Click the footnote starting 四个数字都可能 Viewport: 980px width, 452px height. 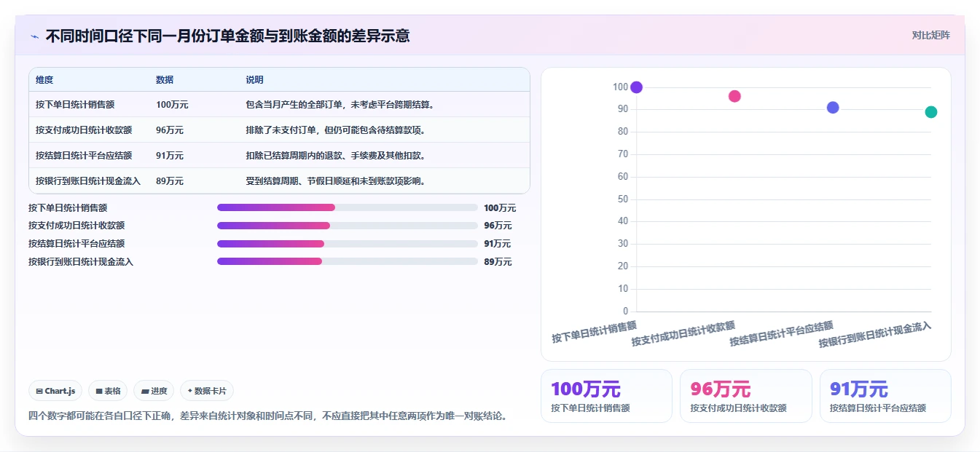[267, 416]
